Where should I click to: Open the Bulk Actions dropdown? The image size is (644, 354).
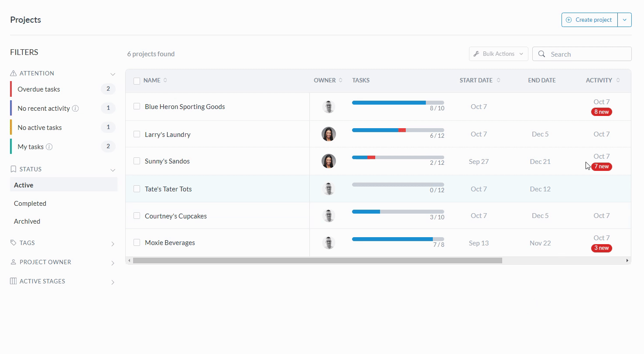click(498, 54)
